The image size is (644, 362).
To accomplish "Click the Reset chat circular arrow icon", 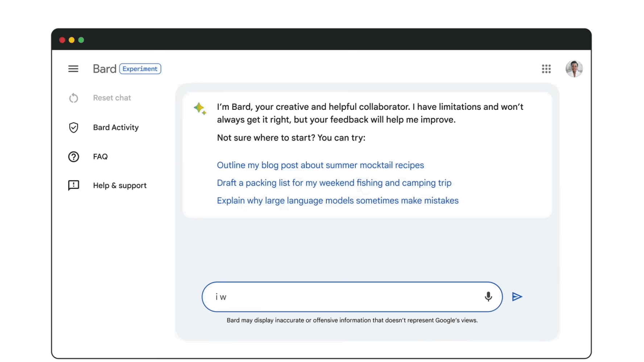I will pyautogui.click(x=74, y=98).
